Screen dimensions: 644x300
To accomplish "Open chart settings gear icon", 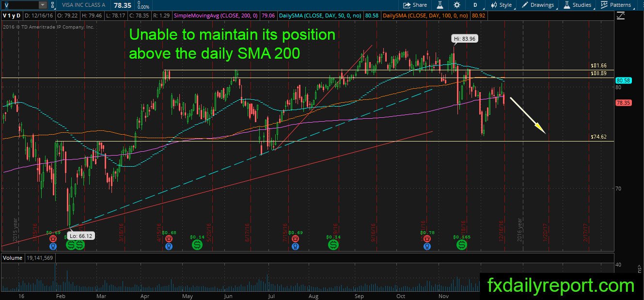I will tap(457, 5).
